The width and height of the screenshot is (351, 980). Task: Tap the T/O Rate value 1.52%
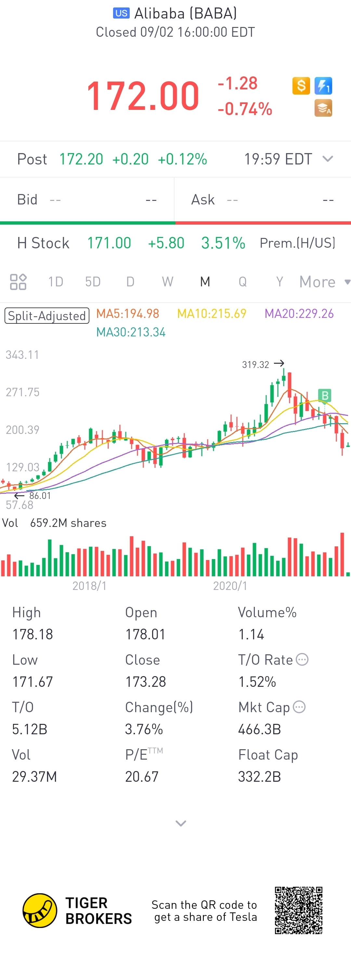click(x=257, y=682)
